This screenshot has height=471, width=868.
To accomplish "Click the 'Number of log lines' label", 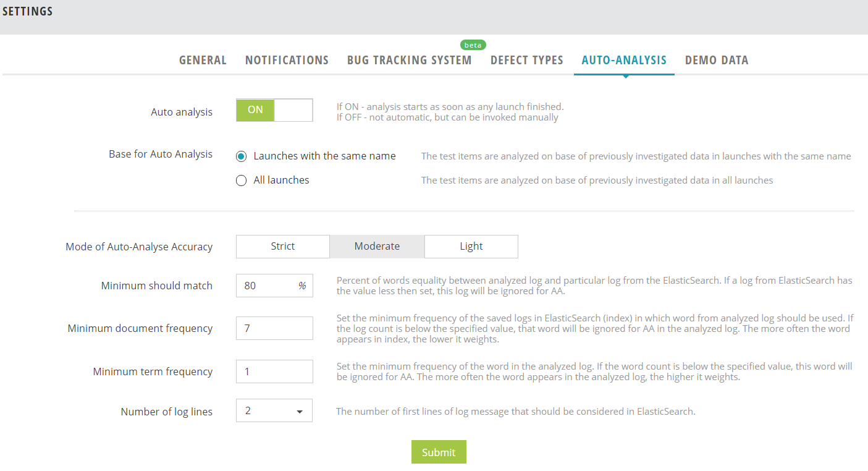I will [x=166, y=412].
